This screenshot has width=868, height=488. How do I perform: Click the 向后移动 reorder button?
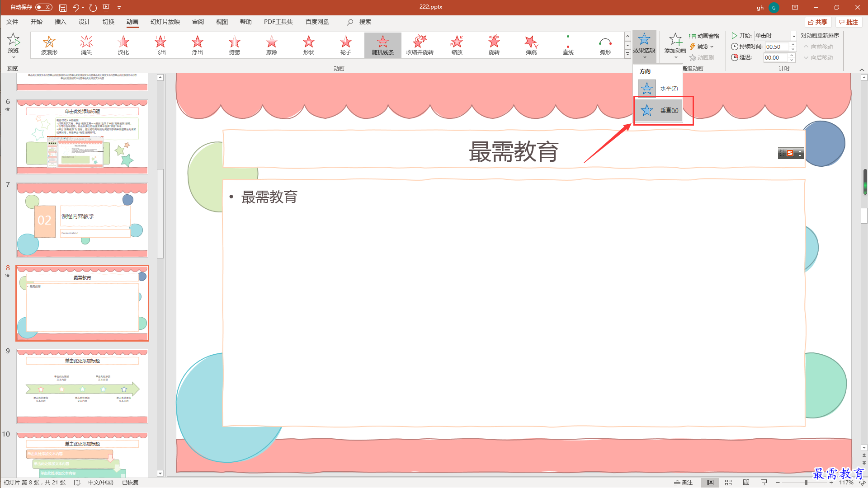[x=818, y=58]
